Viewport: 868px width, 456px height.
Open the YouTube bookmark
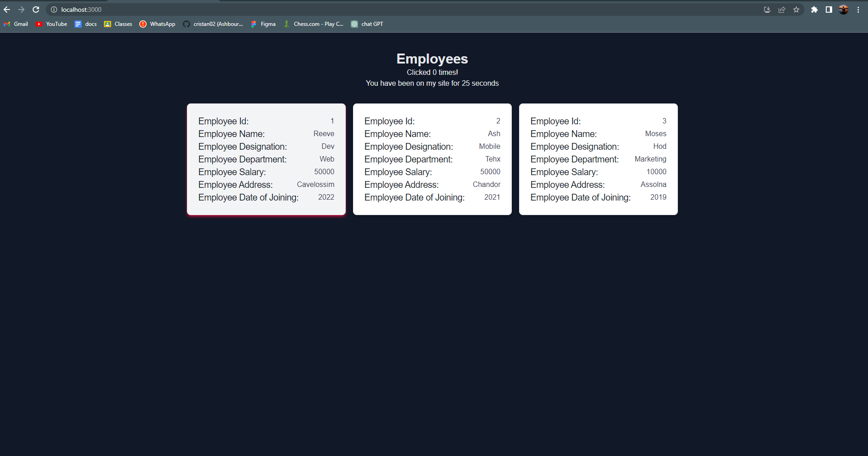[x=51, y=24]
